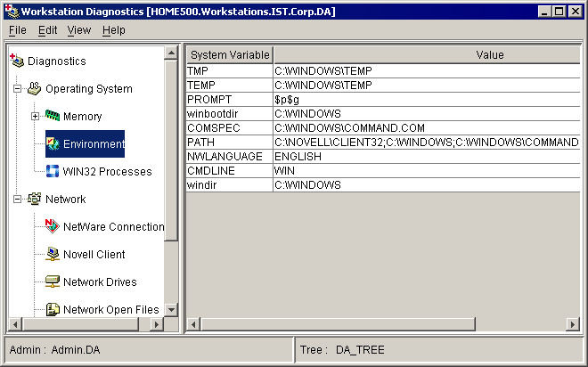The height and width of the screenshot is (367, 588).
Task: Click the Diagnostics root icon
Action: point(17,61)
